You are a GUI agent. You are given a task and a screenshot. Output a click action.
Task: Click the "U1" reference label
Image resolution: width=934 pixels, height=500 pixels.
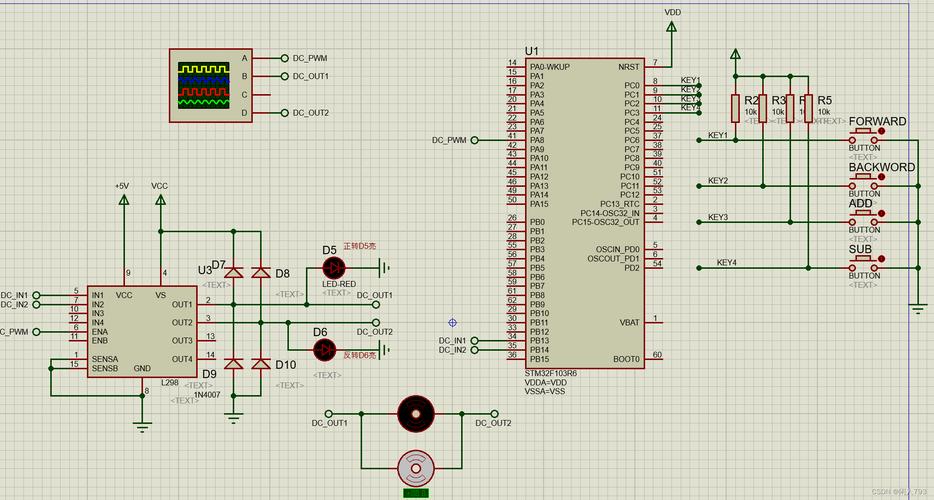(x=531, y=52)
